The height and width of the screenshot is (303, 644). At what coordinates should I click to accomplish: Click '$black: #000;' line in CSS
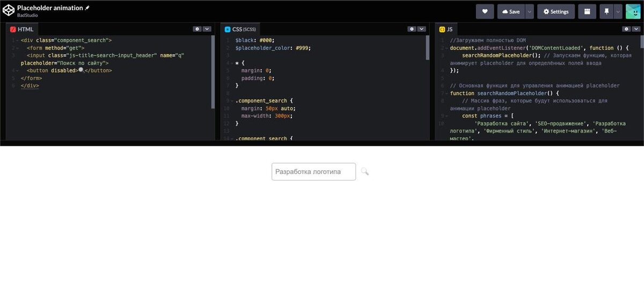coord(255,40)
